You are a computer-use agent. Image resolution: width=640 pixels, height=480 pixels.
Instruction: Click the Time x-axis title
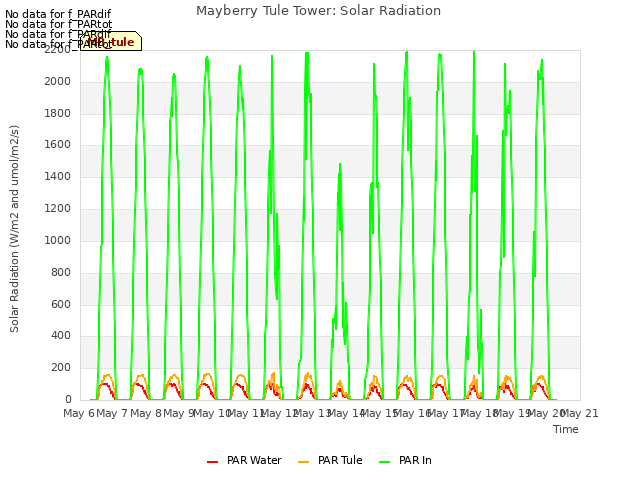566,429
